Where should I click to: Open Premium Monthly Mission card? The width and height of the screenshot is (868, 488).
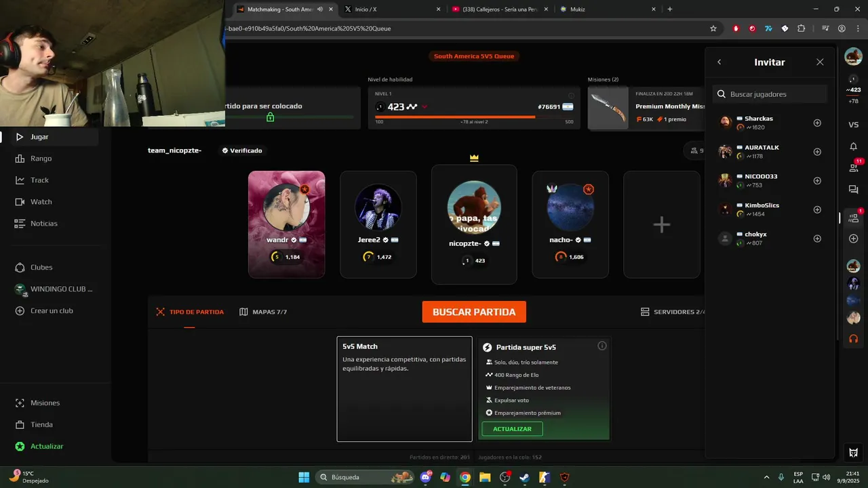pyautogui.click(x=647, y=108)
